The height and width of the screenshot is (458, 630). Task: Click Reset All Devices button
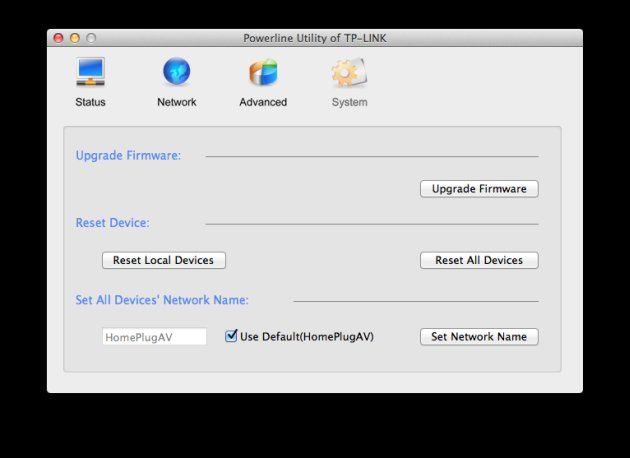point(479,260)
